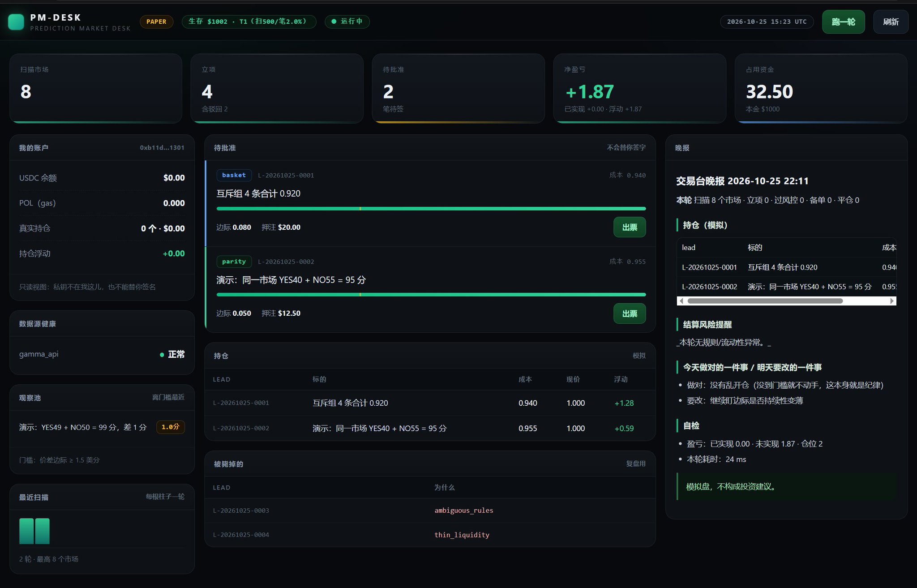The width and height of the screenshot is (917, 588).
Task: Click the scrollbar left arrow in 晚报
Action: click(x=681, y=301)
